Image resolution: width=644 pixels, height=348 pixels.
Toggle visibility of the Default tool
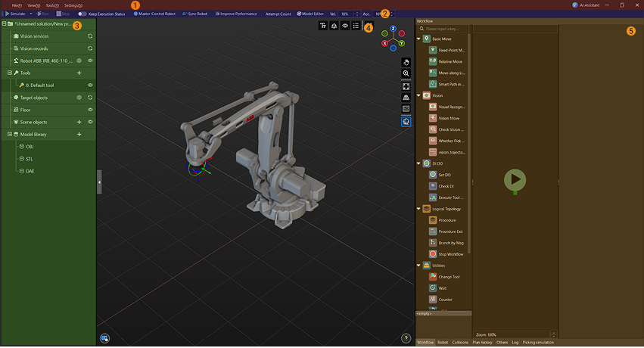coord(91,85)
